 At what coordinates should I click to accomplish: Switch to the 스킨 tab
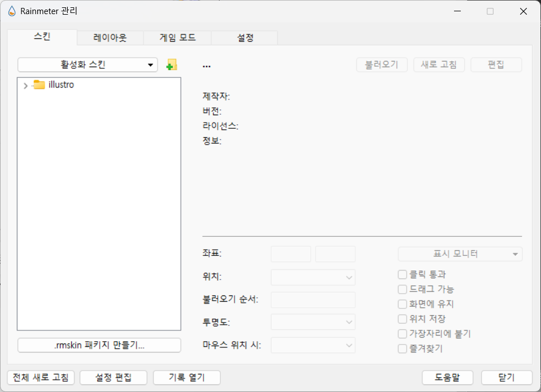coord(42,37)
